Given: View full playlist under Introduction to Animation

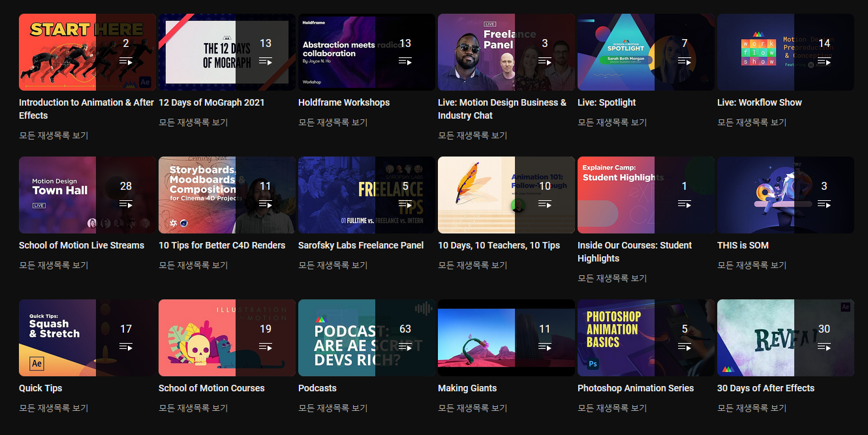Looking at the screenshot, I should (x=54, y=136).
